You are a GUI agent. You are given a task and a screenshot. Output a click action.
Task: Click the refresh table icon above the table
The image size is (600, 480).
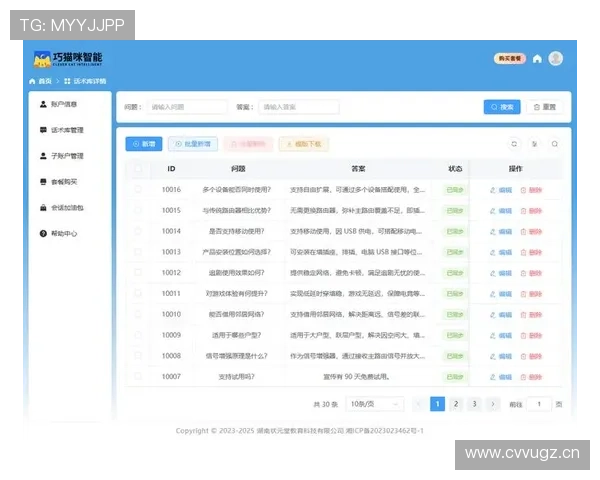click(x=514, y=144)
